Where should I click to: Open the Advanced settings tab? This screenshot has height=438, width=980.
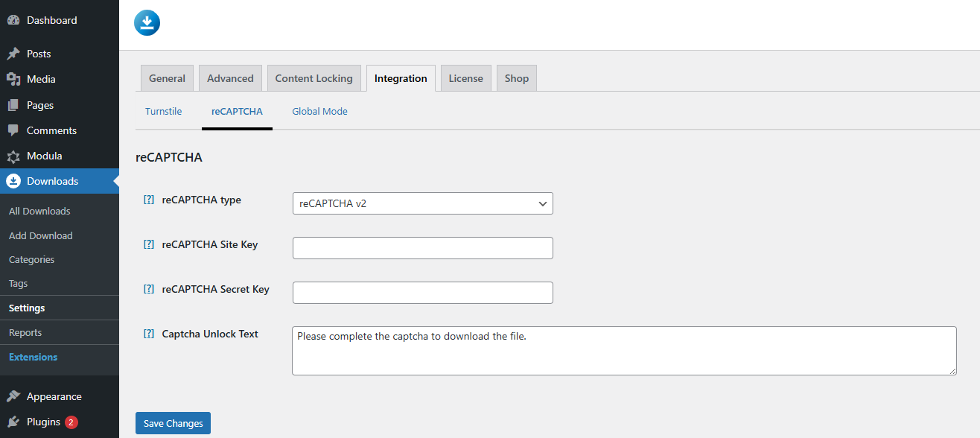pos(230,78)
